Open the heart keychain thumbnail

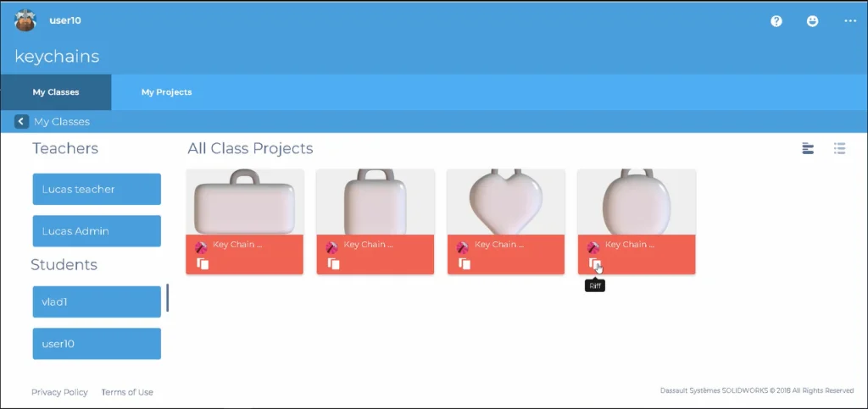(506, 202)
